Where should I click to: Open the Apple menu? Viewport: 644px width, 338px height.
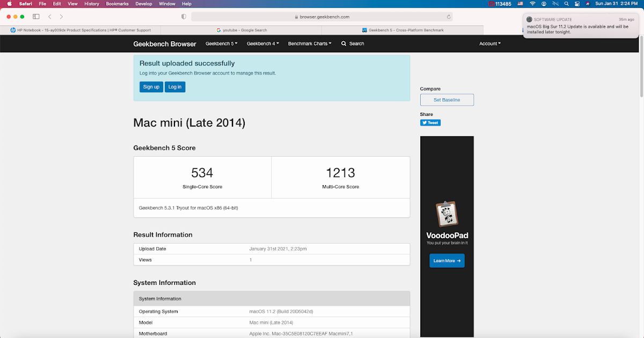click(9, 4)
